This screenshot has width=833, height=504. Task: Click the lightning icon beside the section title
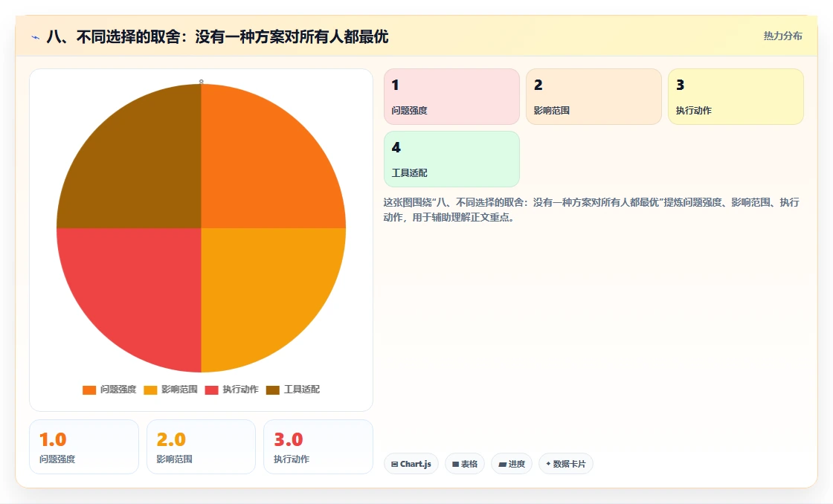[x=36, y=37]
